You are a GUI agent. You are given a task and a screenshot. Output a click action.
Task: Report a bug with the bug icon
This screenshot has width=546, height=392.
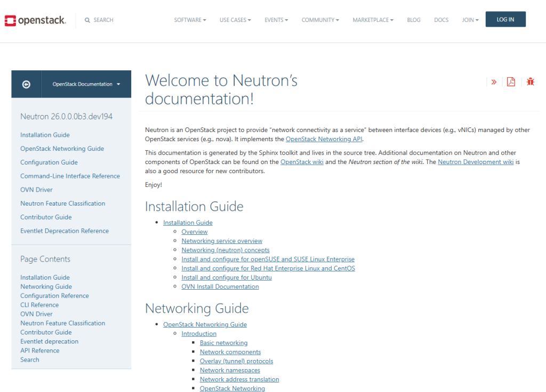coord(531,81)
